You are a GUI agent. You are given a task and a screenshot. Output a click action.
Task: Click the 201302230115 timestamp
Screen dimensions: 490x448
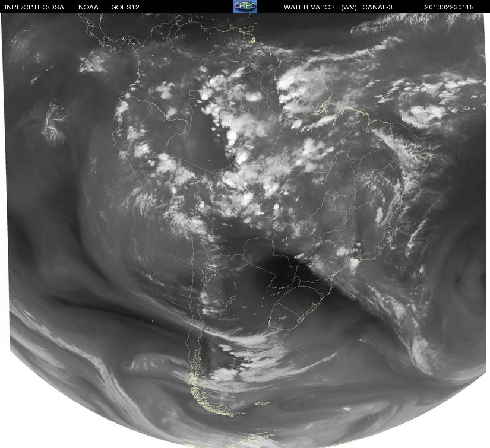(449, 7)
